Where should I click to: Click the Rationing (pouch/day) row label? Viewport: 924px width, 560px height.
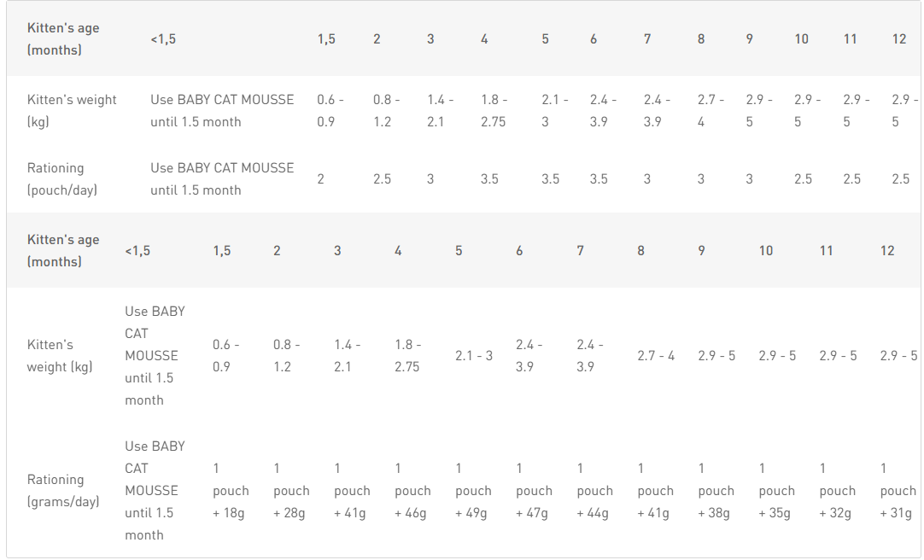62,178
